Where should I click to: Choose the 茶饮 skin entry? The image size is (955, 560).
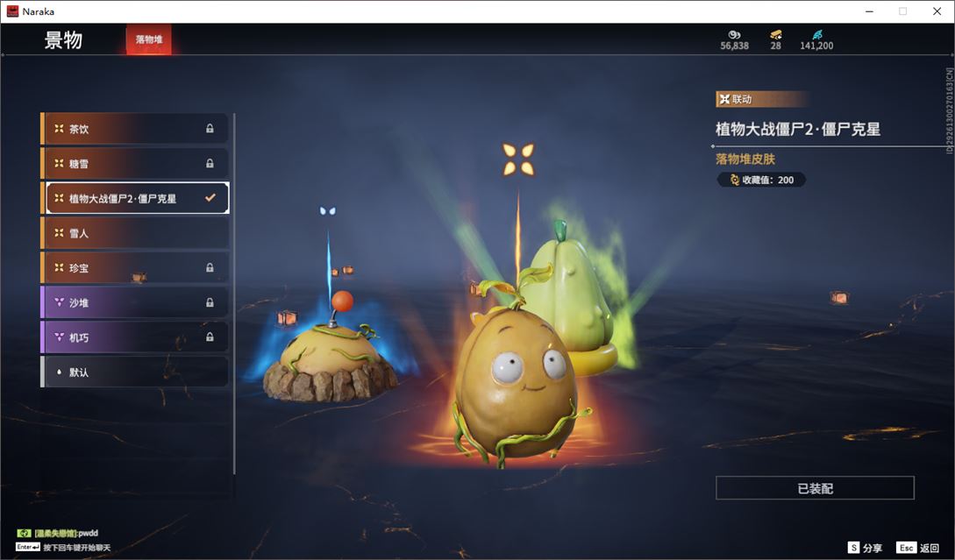(x=134, y=129)
